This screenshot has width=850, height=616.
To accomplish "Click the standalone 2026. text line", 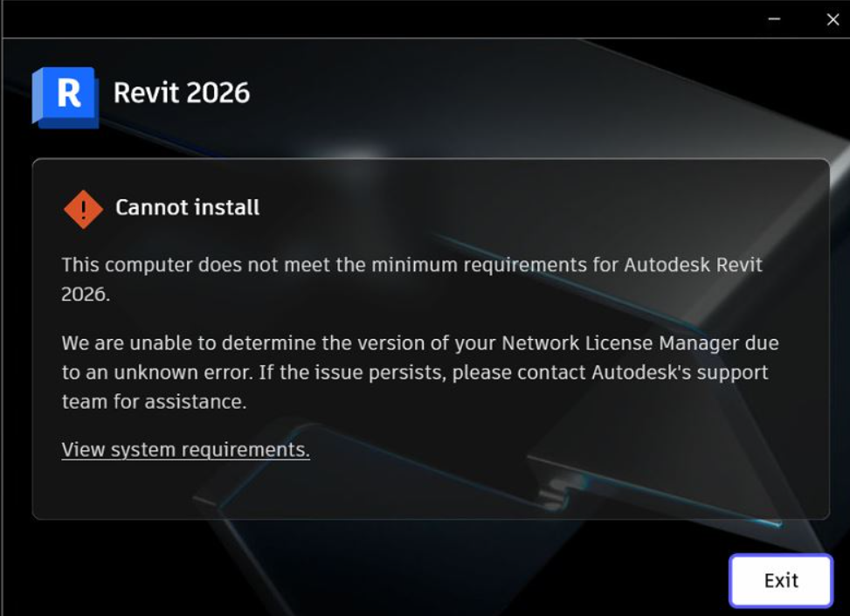I will [86, 294].
